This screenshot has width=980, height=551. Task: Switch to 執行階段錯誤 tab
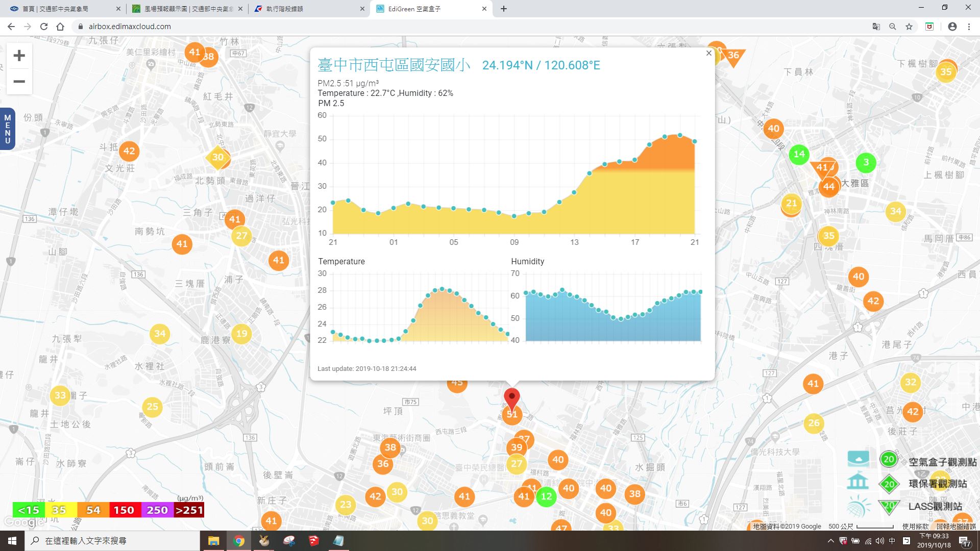pyautogui.click(x=309, y=9)
